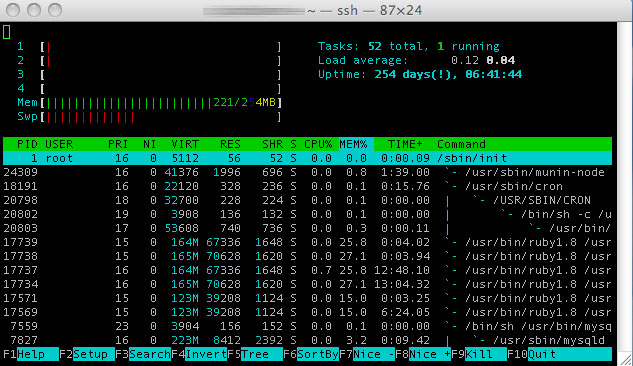Select the /sbin/init root process row
The height and width of the screenshot is (366, 633).
point(307,158)
